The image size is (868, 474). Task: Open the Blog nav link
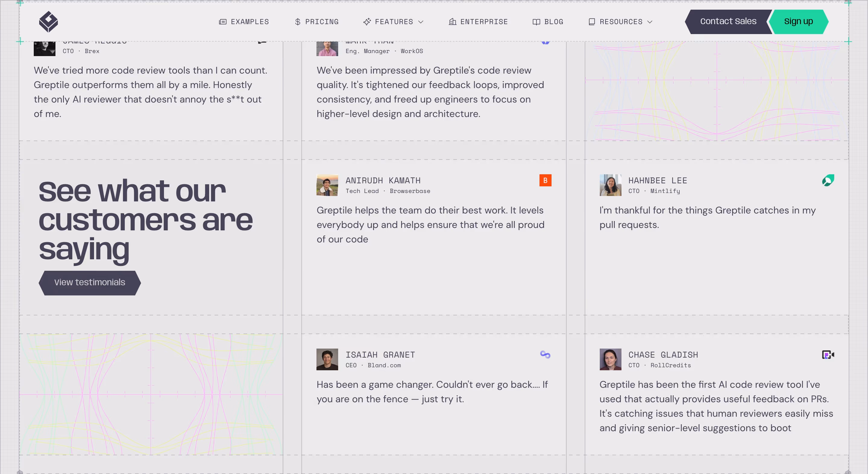pyautogui.click(x=548, y=22)
